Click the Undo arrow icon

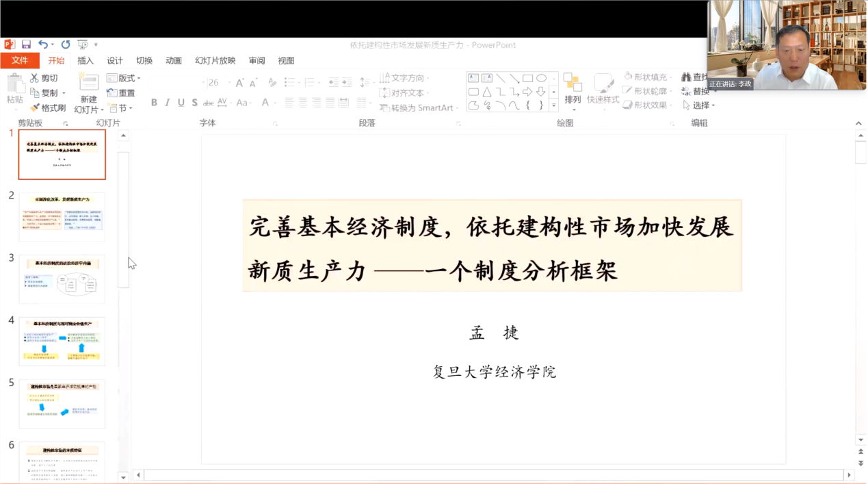click(x=43, y=44)
